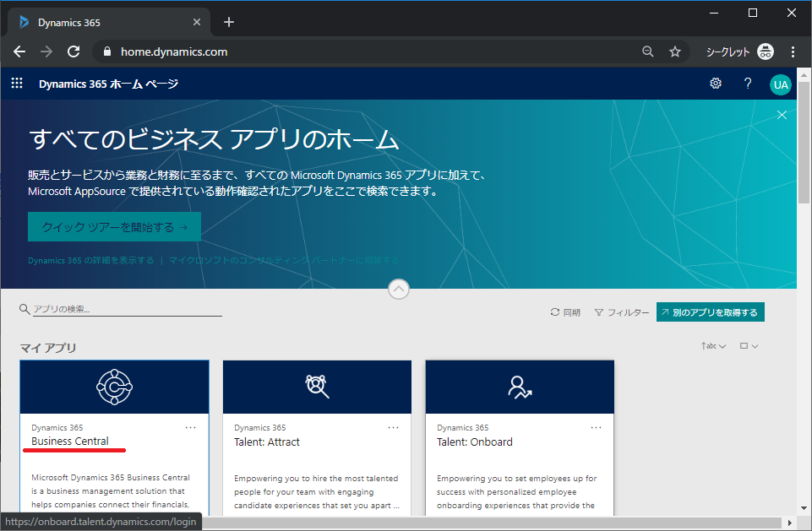Click the padlock site info icon
Image resolution: width=812 pixels, height=531 pixels.
[107, 51]
